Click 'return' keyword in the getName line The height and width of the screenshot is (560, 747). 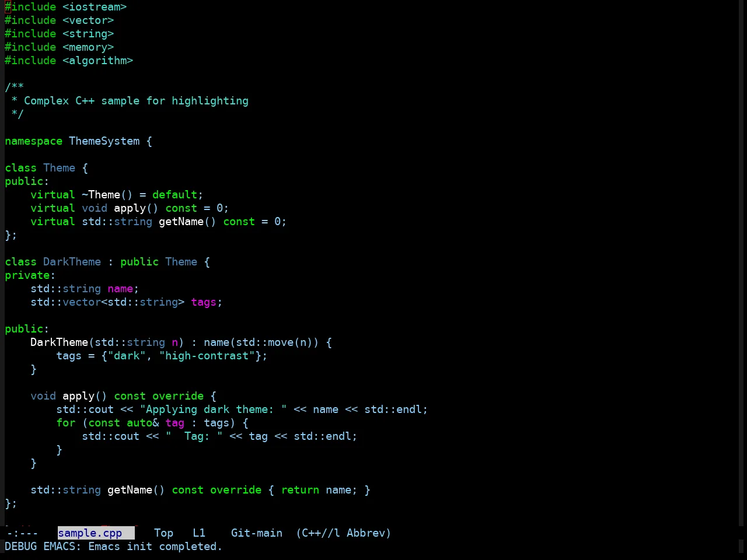(300, 490)
